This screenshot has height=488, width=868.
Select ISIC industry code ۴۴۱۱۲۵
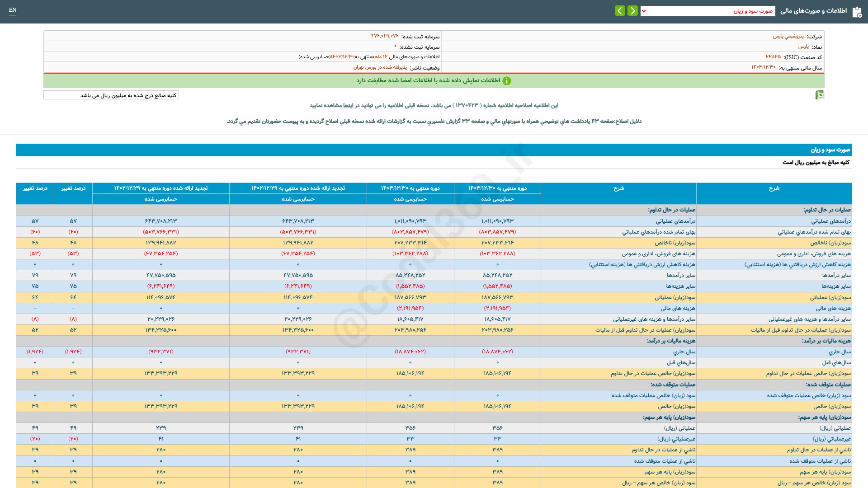tap(773, 57)
